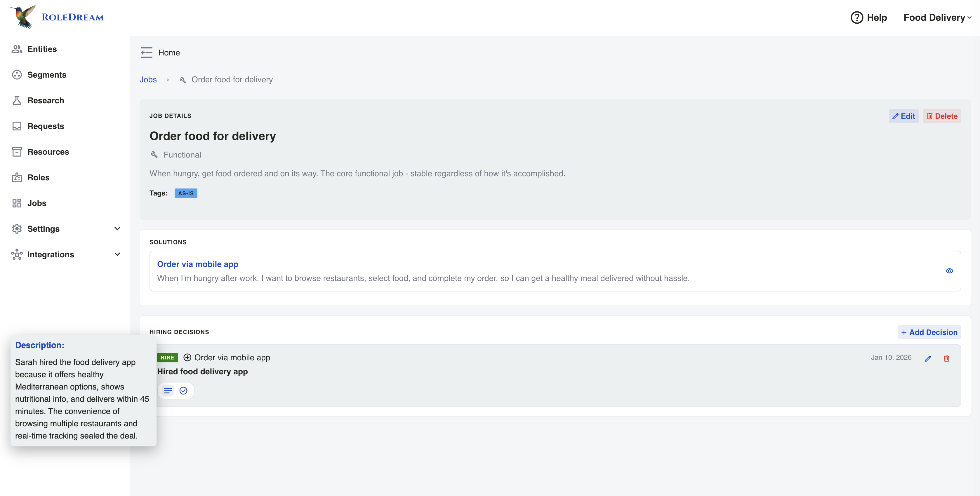
Task: Toggle solution visibility with the eye icon
Action: (949, 271)
